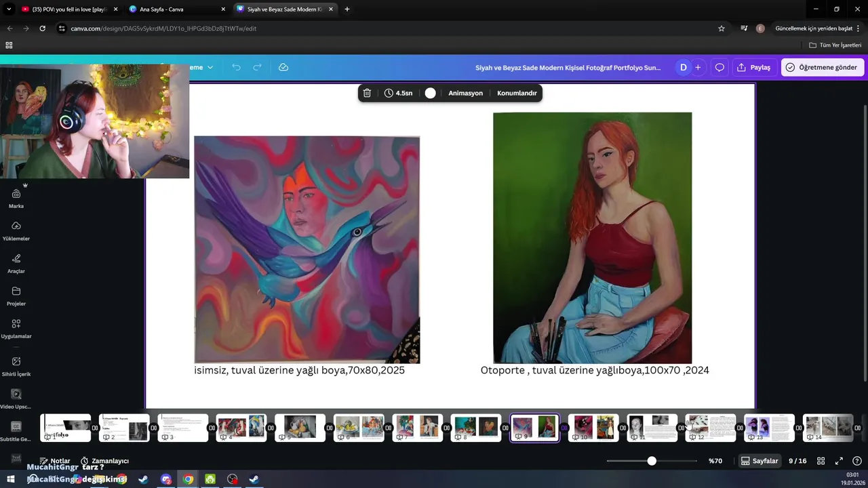Bookmark this page with the star icon
The width and height of the screenshot is (868, 488).
click(x=722, y=28)
